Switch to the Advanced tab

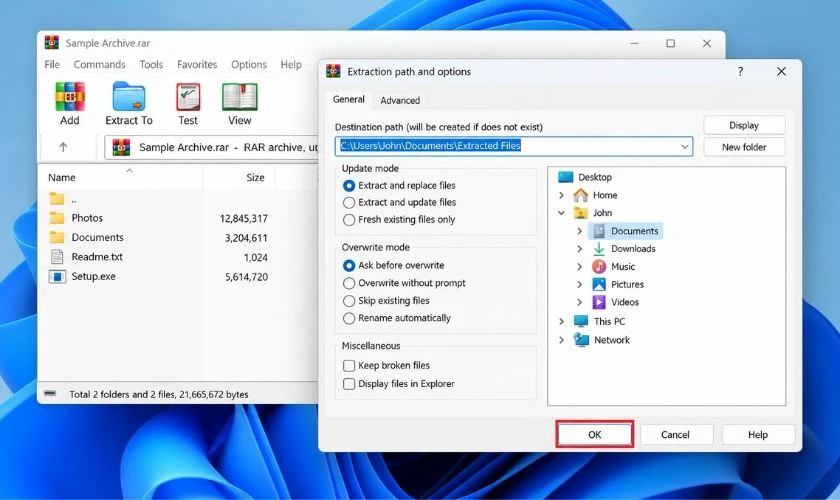[400, 100]
